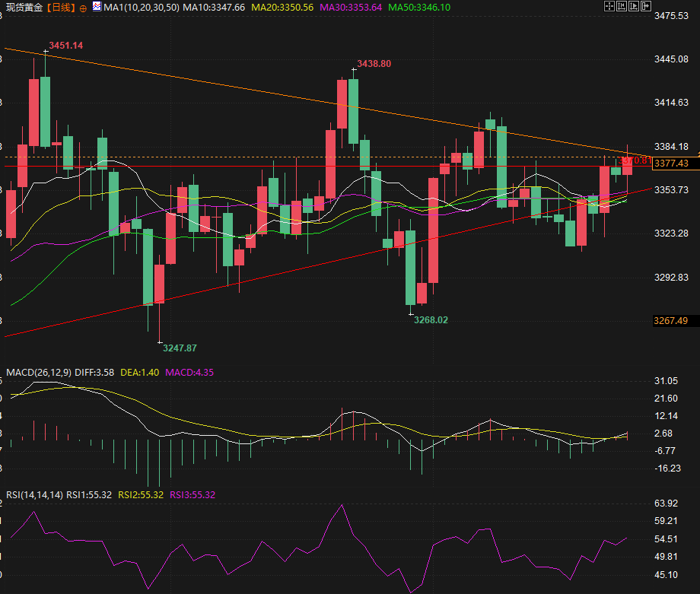This screenshot has height=594, width=700.
Task: Click the 54.51 RSI axis label
Action: coord(666,539)
